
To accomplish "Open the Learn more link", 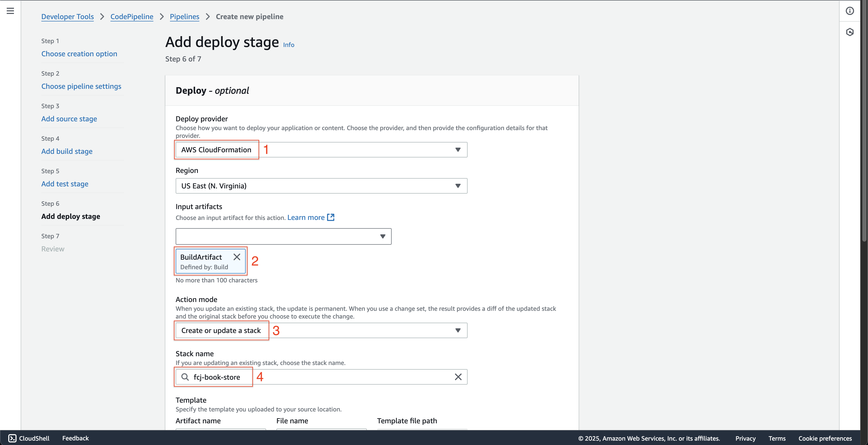I will click(x=306, y=217).
